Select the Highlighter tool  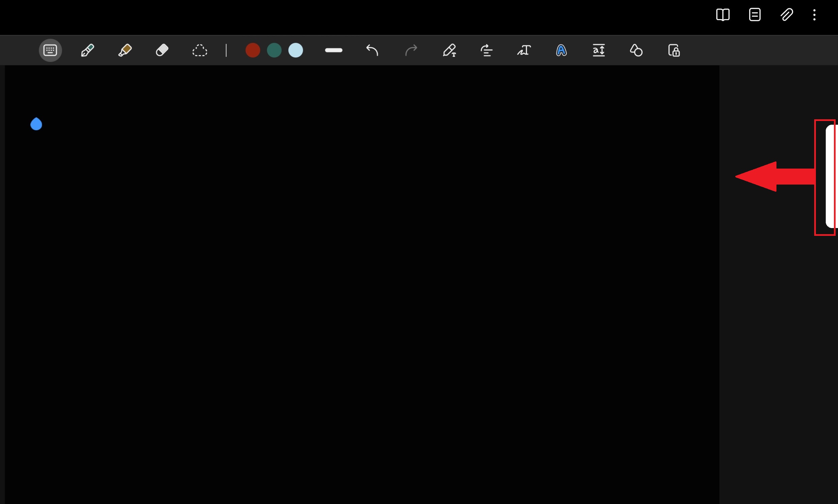point(125,50)
